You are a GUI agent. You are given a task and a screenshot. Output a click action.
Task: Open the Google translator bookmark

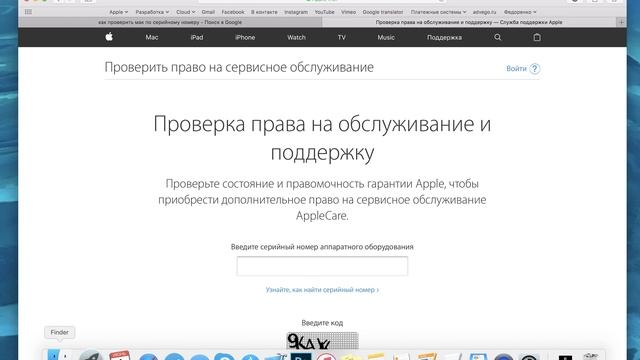pyautogui.click(x=383, y=12)
